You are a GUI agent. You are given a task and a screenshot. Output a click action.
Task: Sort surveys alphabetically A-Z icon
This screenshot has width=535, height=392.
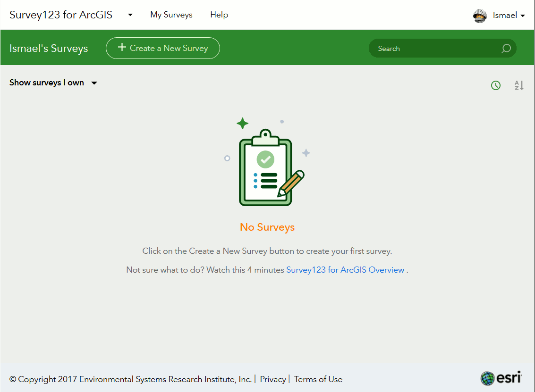[519, 85]
